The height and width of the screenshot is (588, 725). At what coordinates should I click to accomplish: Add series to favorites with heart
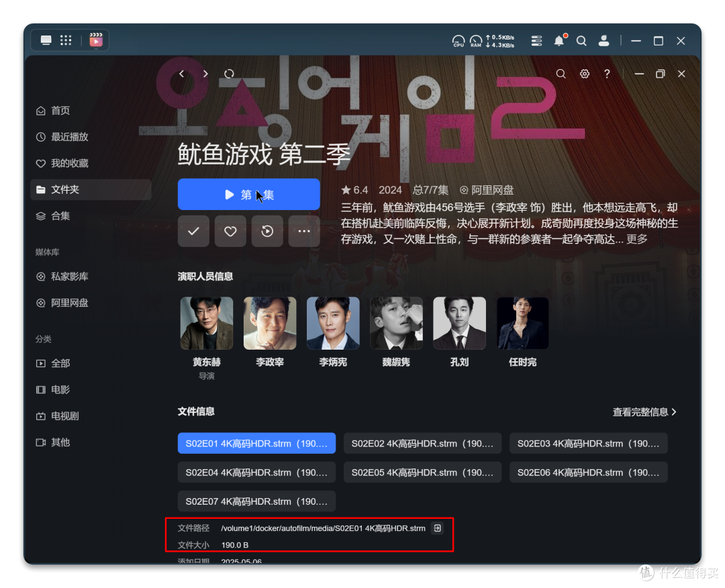pos(230,231)
